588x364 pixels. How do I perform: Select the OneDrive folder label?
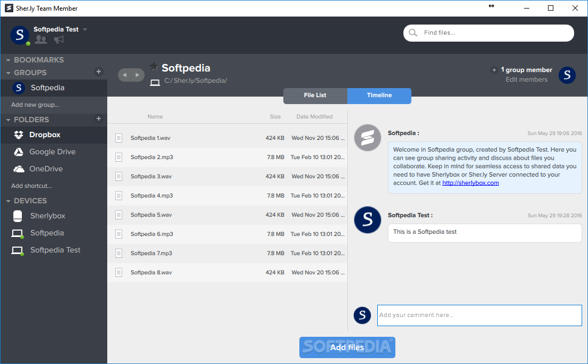tap(46, 169)
